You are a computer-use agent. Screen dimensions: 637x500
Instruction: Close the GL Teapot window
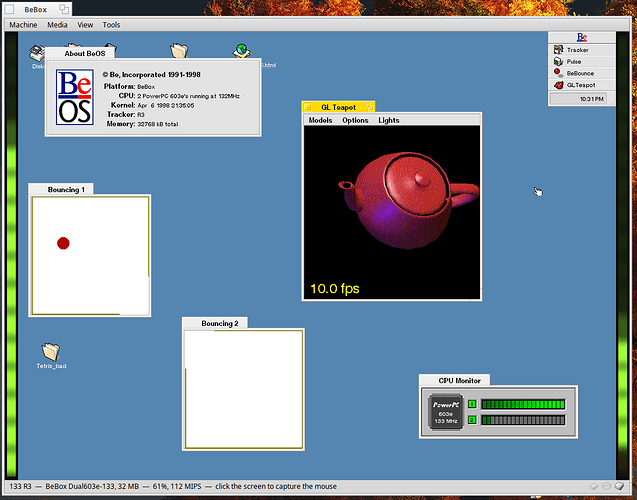tap(308, 107)
